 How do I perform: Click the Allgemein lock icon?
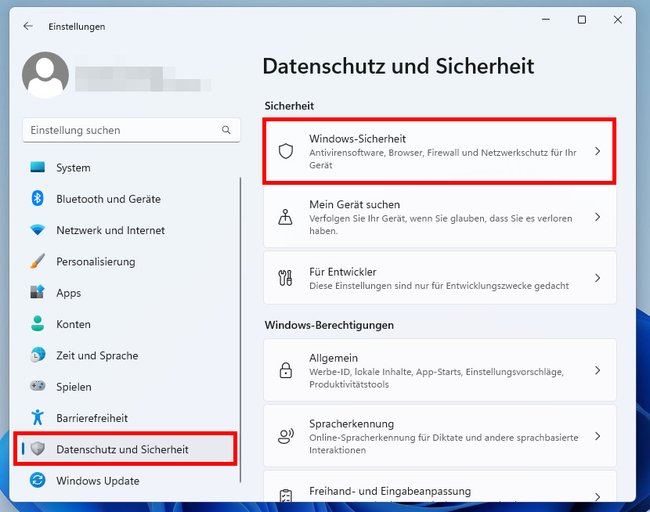[286, 370]
